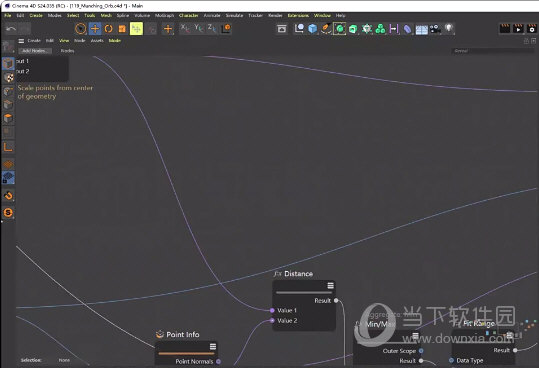Open the Spline pen tool
Screen dimensions: 539x368
point(326,29)
